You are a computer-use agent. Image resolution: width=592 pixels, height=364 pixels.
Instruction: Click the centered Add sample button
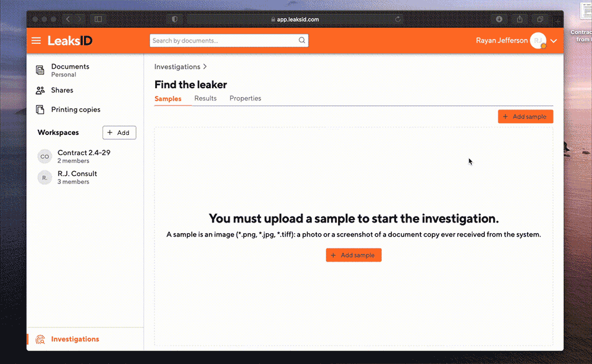(x=353, y=255)
